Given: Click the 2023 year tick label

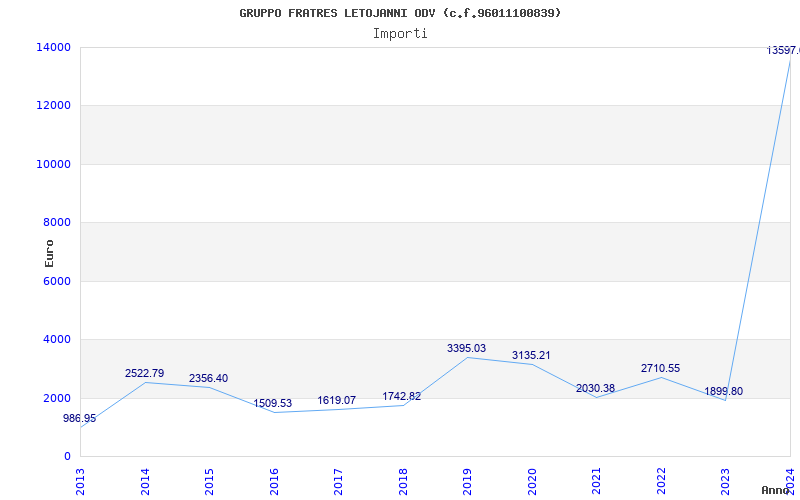Looking at the screenshot, I should click(726, 481).
